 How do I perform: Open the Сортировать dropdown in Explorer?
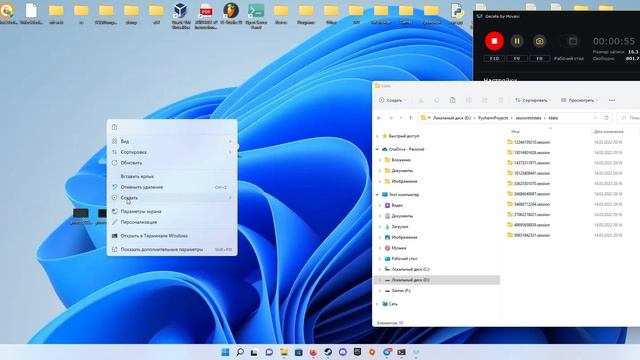tap(533, 100)
